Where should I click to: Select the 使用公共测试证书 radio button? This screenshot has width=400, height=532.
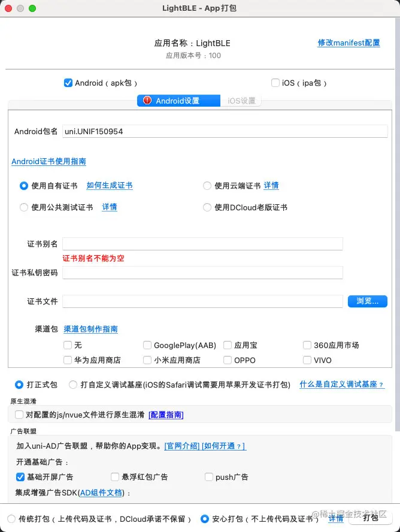(24, 207)
